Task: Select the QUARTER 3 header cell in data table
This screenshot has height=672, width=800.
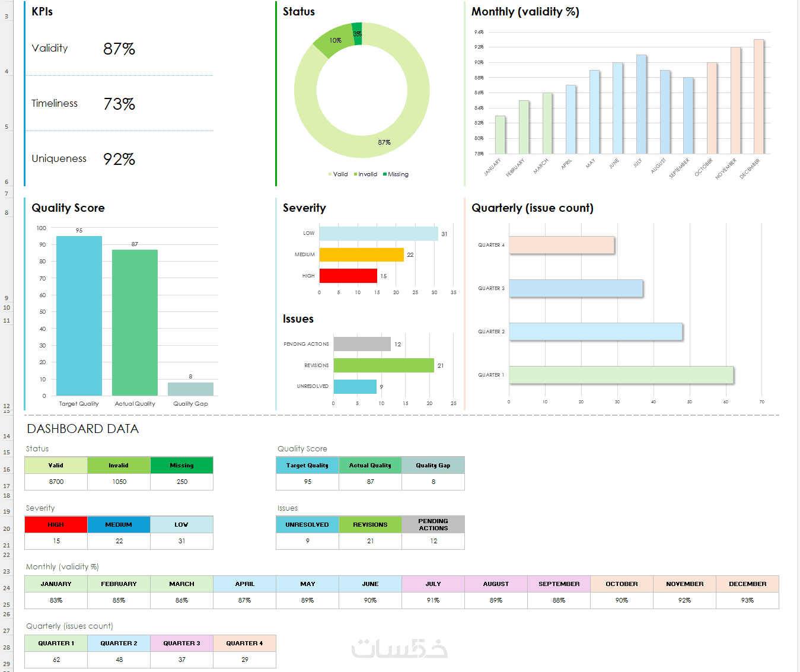Action: click(x=181, y=644)
